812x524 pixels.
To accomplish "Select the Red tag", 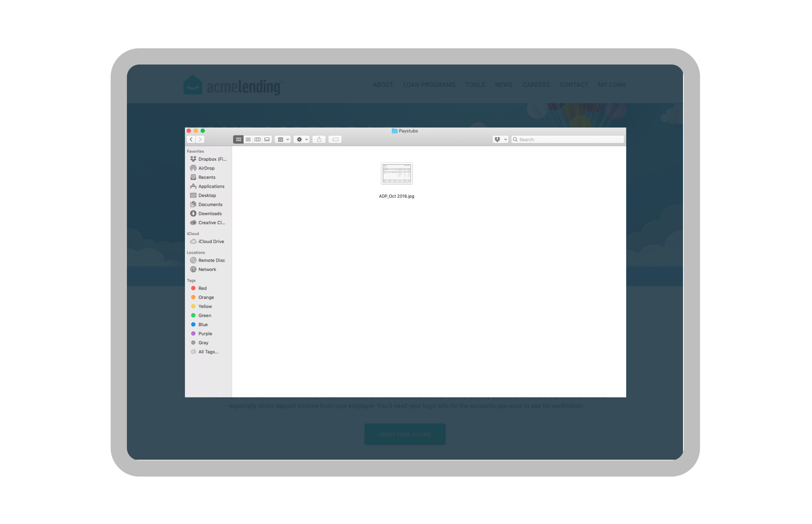I will coord(202,288).
